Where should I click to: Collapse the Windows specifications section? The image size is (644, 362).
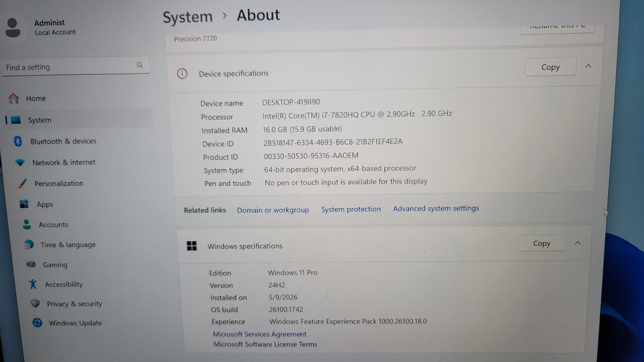pos(578,243)
